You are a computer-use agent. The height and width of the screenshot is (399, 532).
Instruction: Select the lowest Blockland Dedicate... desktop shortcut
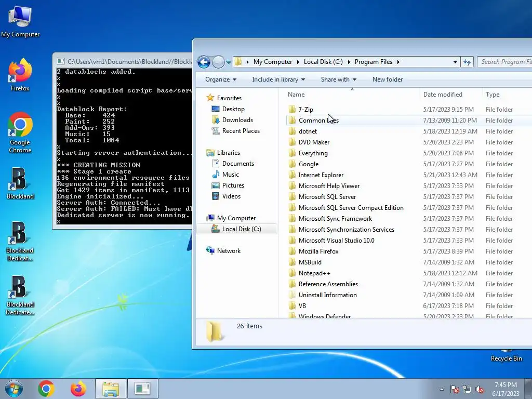coord(20,295)
